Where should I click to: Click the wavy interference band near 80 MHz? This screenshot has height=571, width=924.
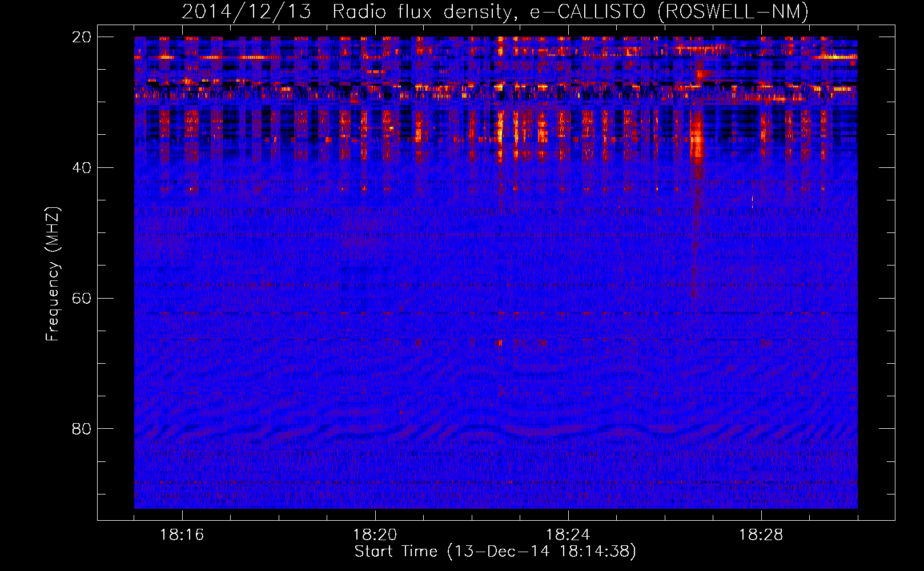[x=496, y=432]
